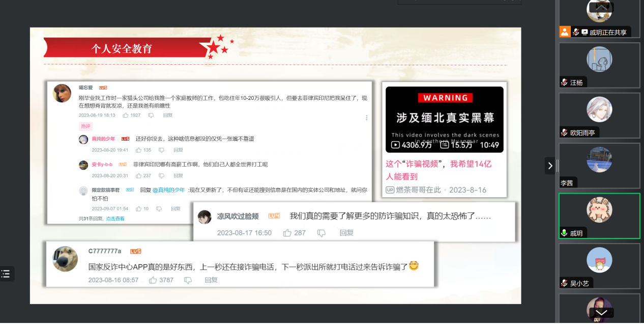Unmute 汪杨's muted microphone
Screen dimensions: 644x324
click(564, 82)
